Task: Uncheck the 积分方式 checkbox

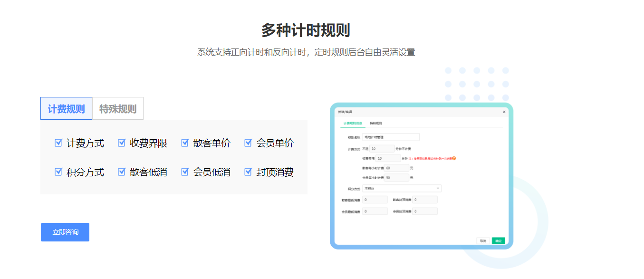Action: pyautogui.click(x=58, y=172)
